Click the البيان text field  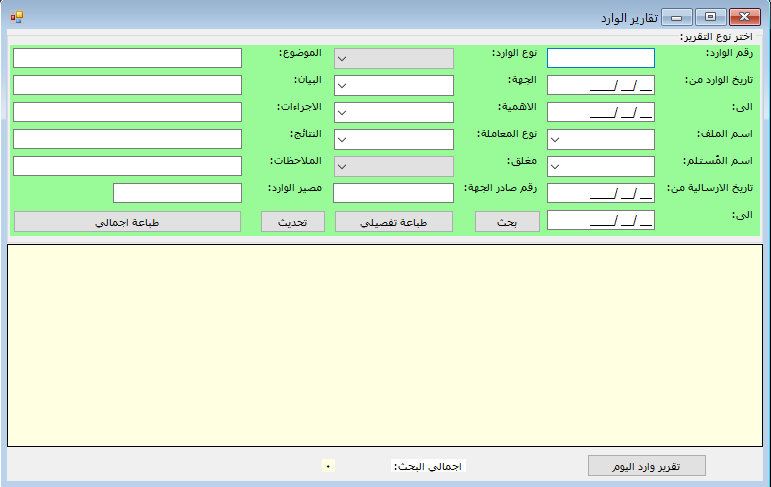pyautogui.click(x=127, y=85)
